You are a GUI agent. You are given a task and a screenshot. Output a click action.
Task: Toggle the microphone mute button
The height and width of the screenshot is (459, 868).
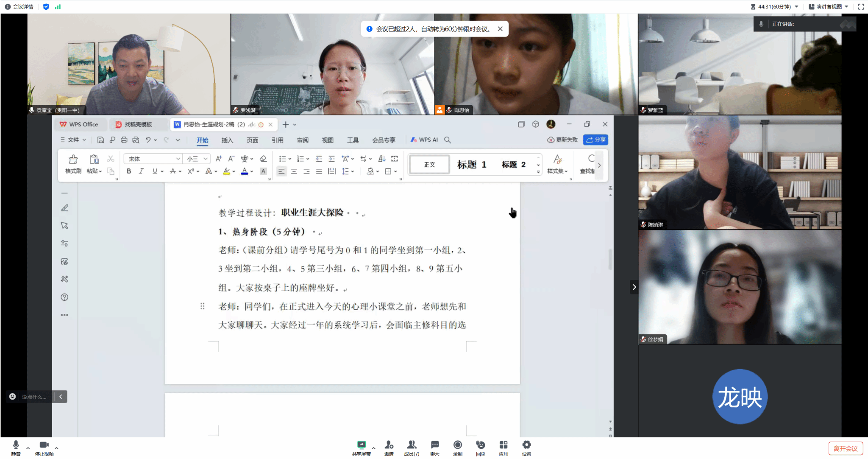click(16, 445)
